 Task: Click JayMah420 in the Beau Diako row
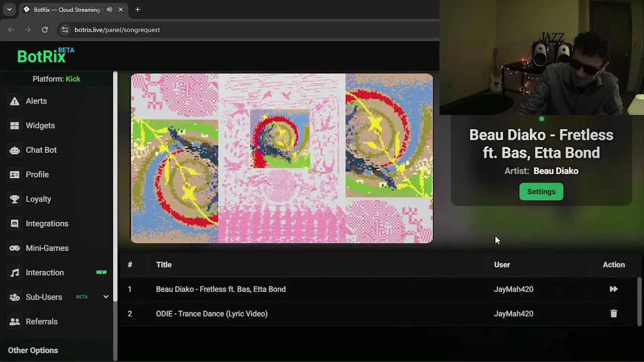point(514,289)
